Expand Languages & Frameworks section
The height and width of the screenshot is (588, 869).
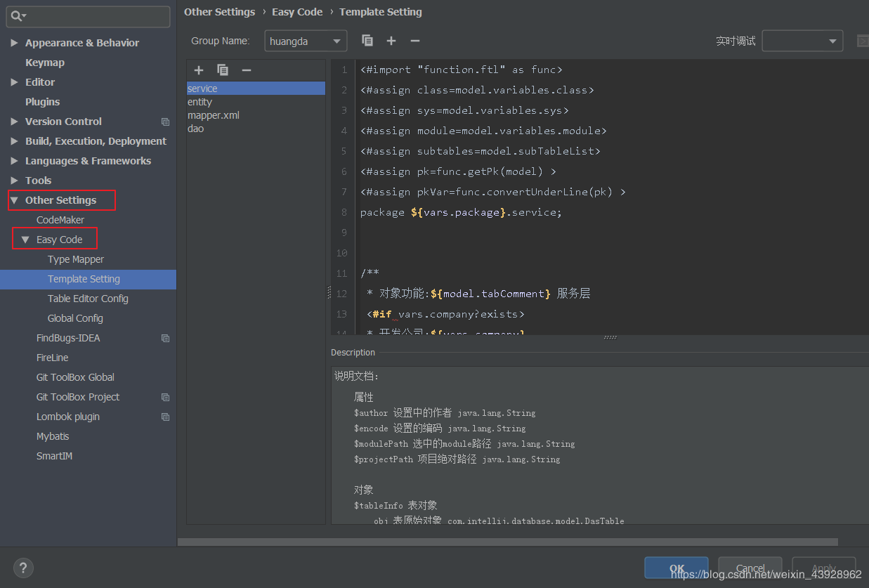click(14, 161)
